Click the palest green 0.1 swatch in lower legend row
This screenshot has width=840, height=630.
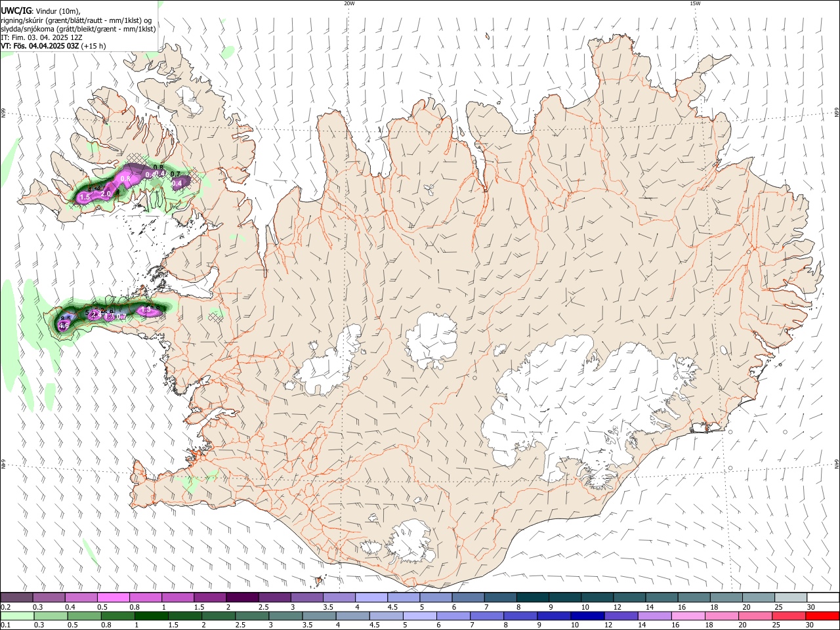tap(18, 616)
